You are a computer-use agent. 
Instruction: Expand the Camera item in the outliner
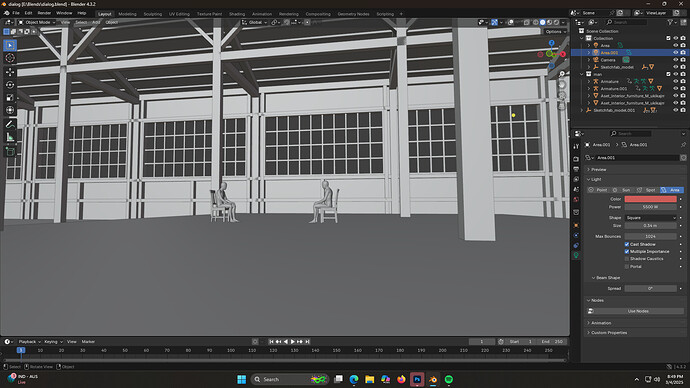pyautogui.click(x=589, y=60)
